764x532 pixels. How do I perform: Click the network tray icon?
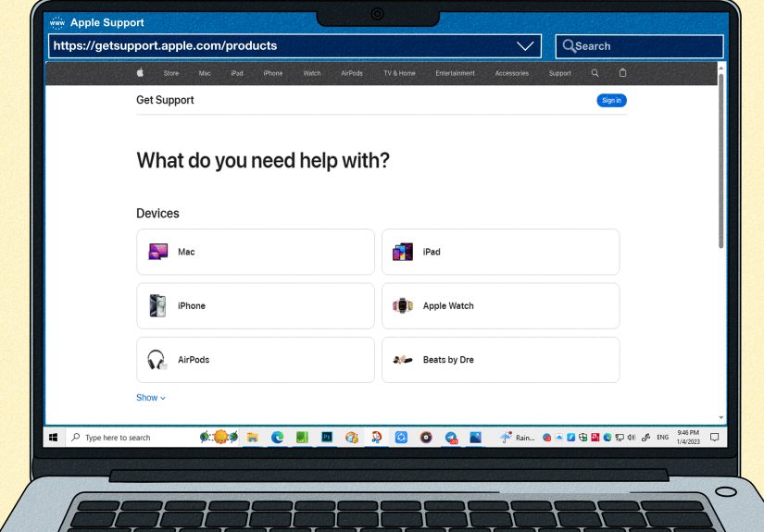(620, 438)
